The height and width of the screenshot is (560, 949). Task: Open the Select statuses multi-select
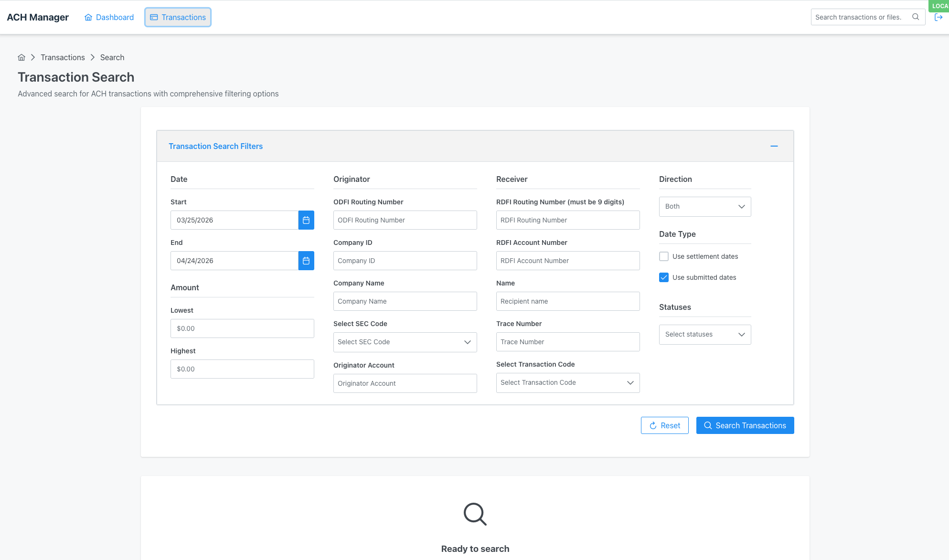point(704,334)
